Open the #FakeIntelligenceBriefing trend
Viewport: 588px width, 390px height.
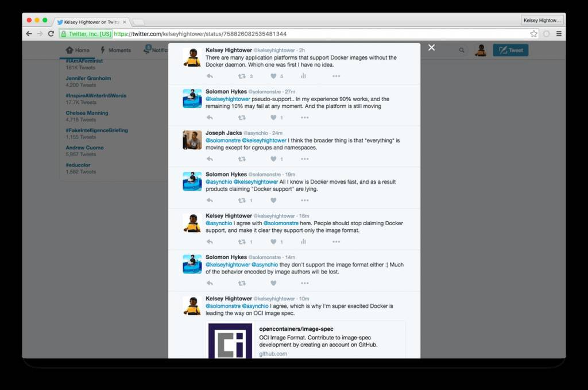pos(96,130)
